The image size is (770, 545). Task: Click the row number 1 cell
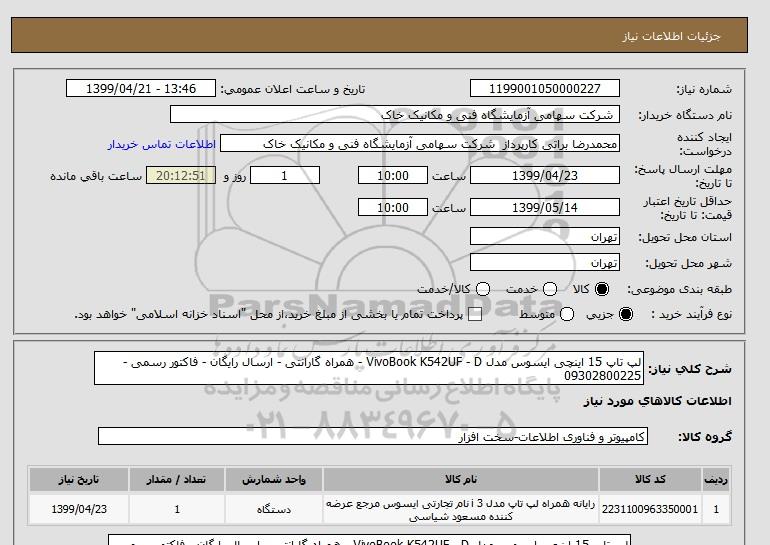point(716,509)
